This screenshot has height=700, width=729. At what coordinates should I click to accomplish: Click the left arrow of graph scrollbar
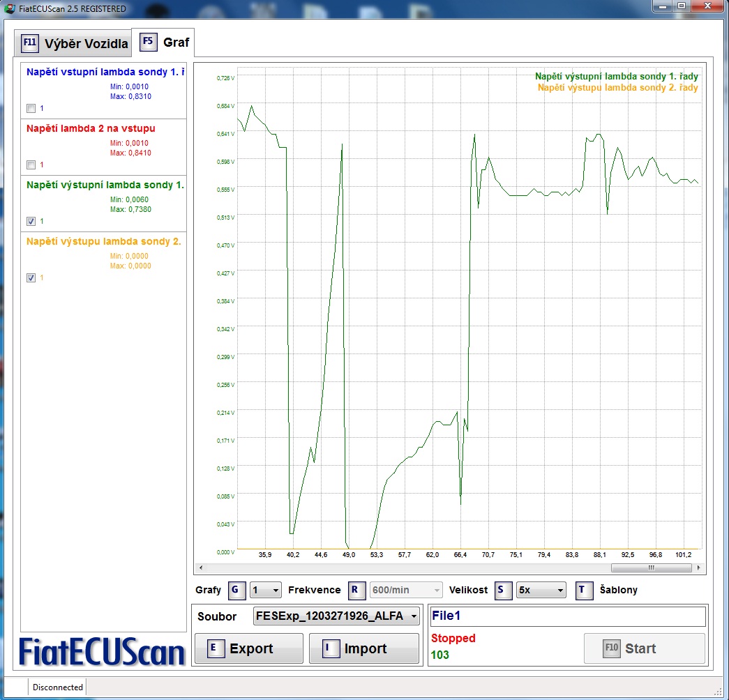pyautogui.click(x=200, y=568)
